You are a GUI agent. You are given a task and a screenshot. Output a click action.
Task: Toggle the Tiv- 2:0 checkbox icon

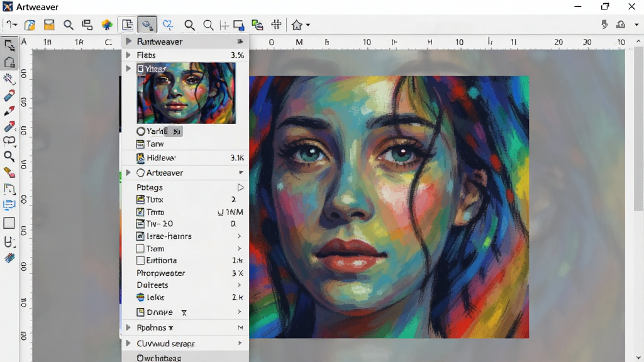pyautogui.click(x=140, y=224)
